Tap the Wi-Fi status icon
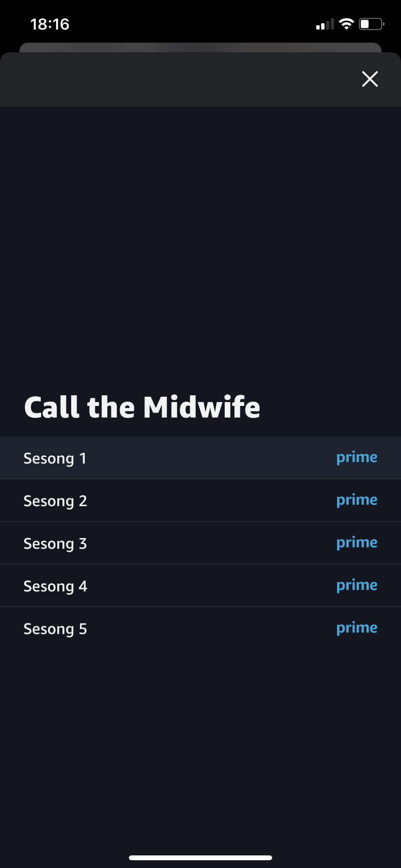This screenshot has height=868, width=401. tap(346, 24)
